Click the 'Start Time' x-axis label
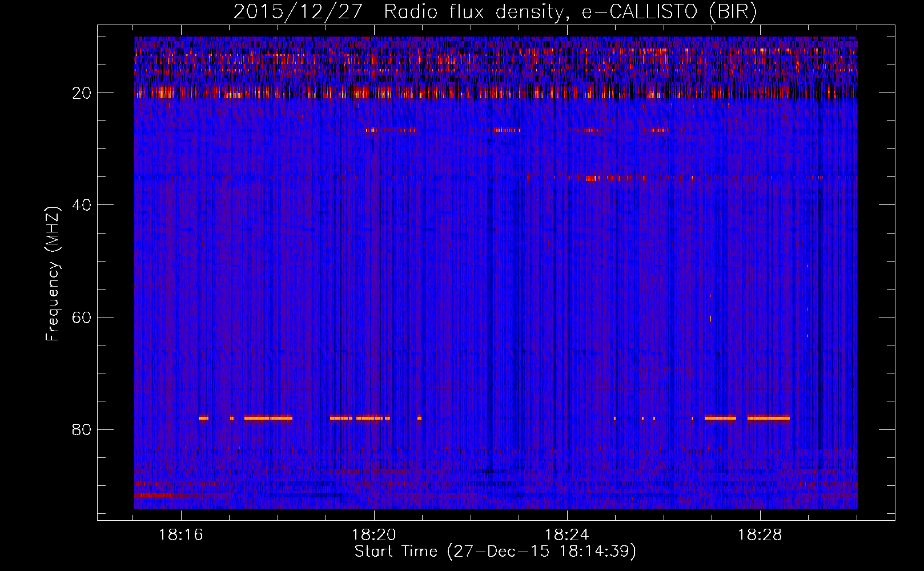This screenshot has height=571, width=924. click(495, 552)
